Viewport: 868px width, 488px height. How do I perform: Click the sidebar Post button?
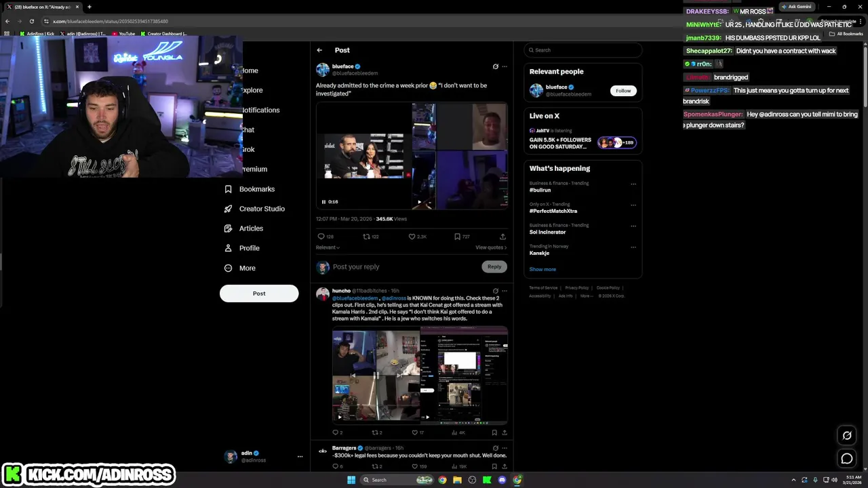259,293
